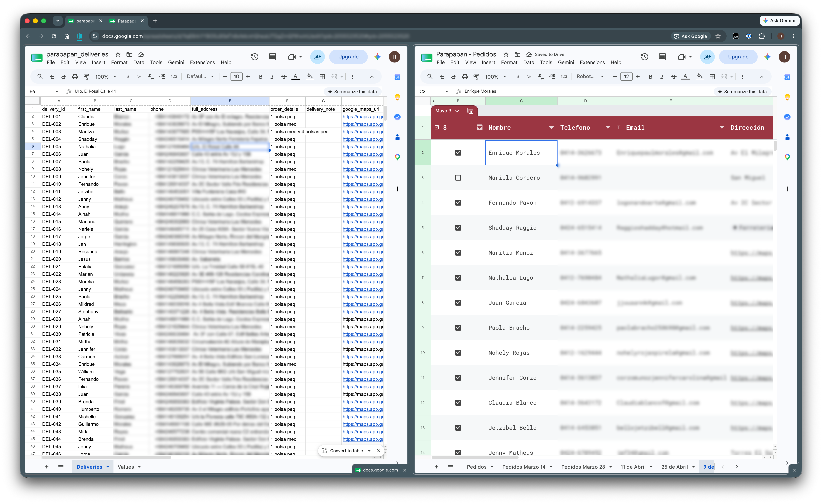Open Contacts in left side panel
This screenshot has height=504, width=822.
tap(397, 137)
